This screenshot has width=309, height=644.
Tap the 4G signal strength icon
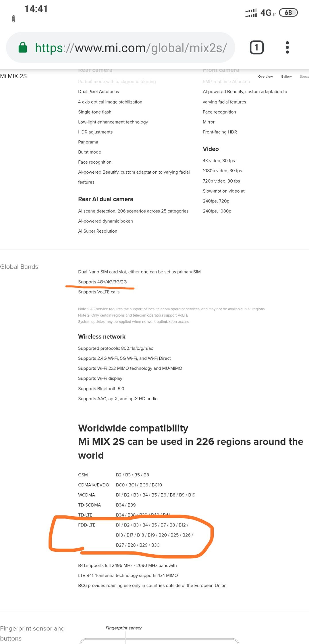[251, 13]
